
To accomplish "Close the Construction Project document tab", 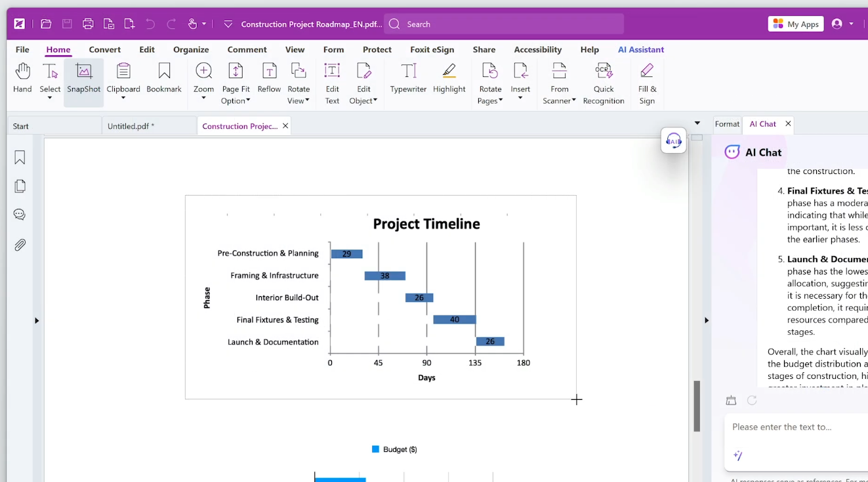I will point(285,126).
